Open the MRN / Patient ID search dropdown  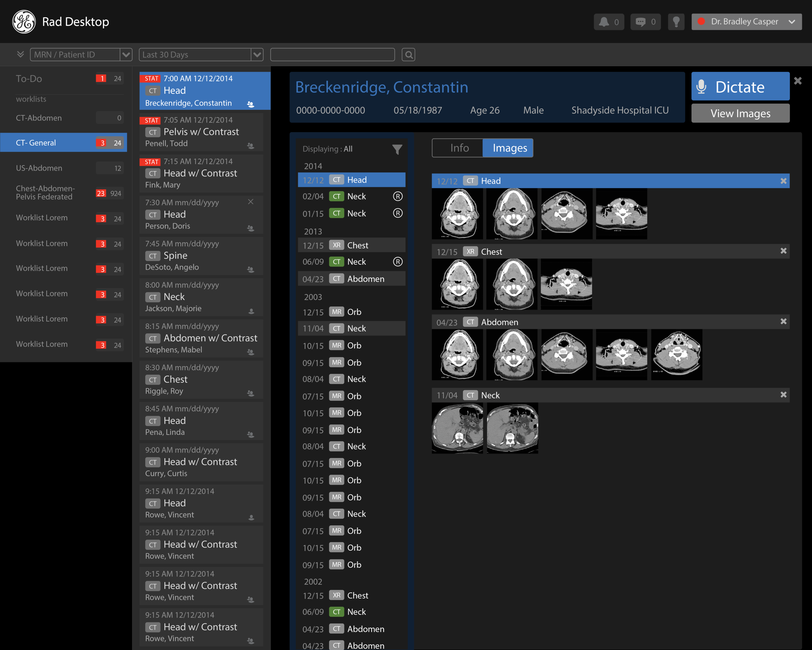pos(127,55)
